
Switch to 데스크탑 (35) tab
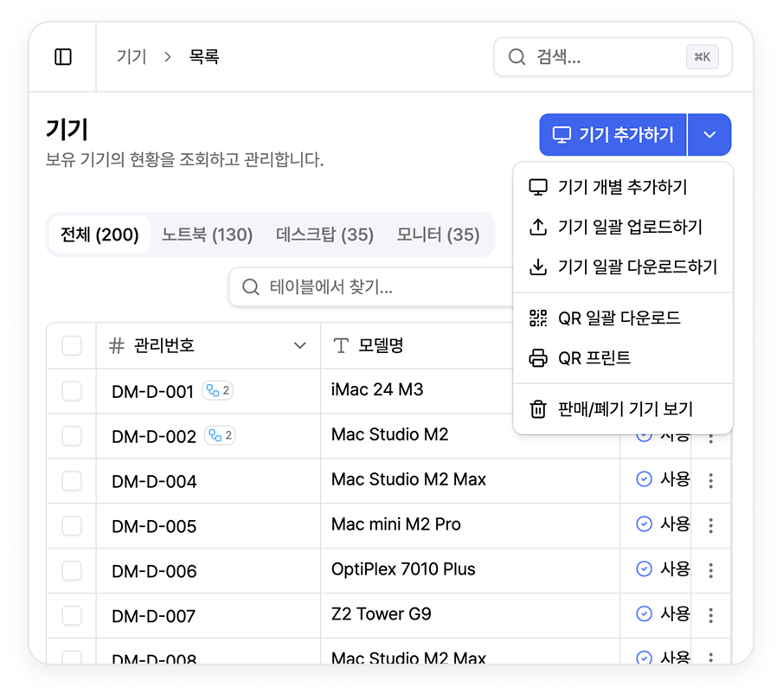point(324,234)
